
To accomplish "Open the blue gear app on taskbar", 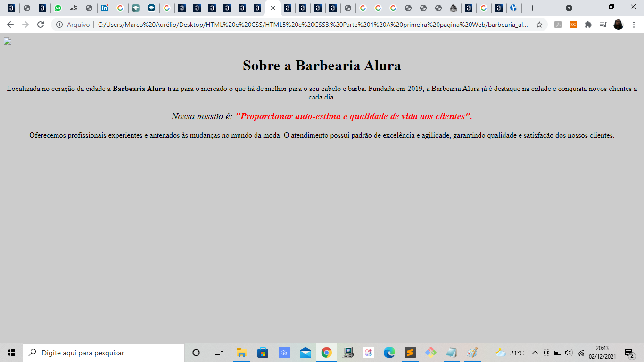I will pos(284,353).
